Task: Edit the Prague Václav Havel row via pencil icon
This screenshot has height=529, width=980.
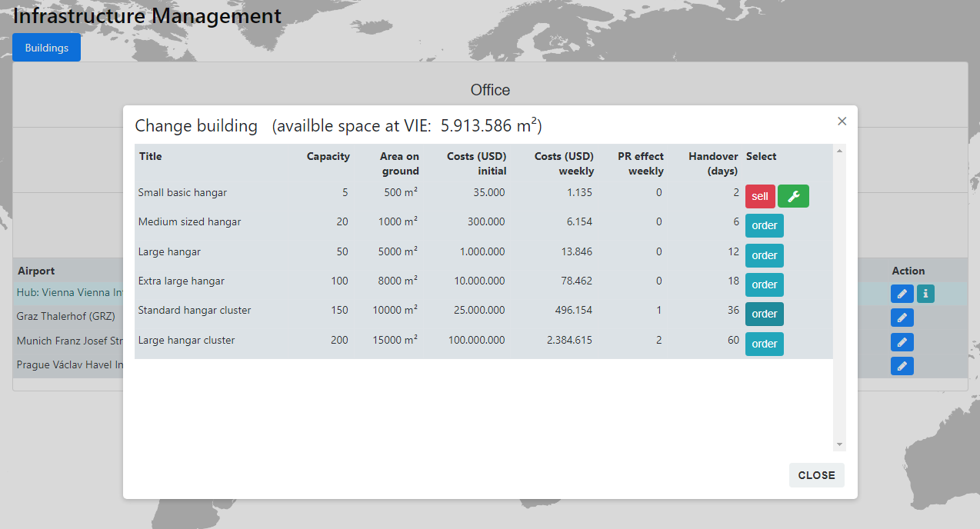Action: tap(902, 366)
